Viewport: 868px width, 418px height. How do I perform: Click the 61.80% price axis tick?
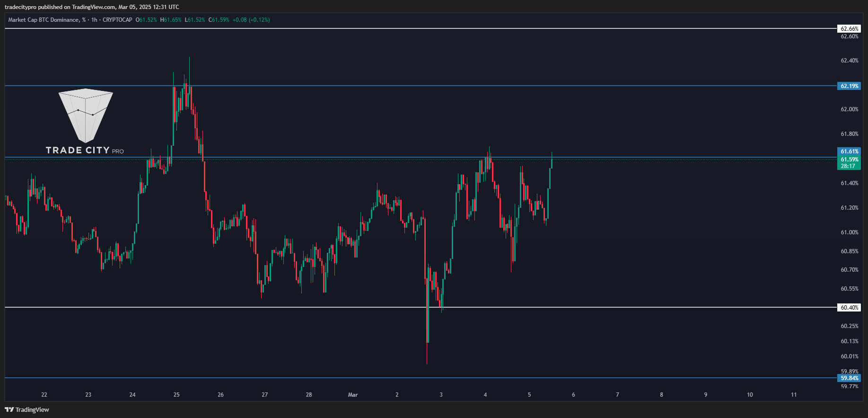point(850,134)
